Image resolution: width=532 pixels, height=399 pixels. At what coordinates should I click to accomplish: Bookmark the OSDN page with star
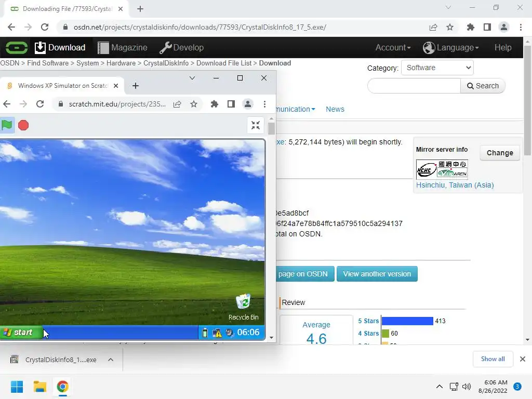[x=450, y=27]
